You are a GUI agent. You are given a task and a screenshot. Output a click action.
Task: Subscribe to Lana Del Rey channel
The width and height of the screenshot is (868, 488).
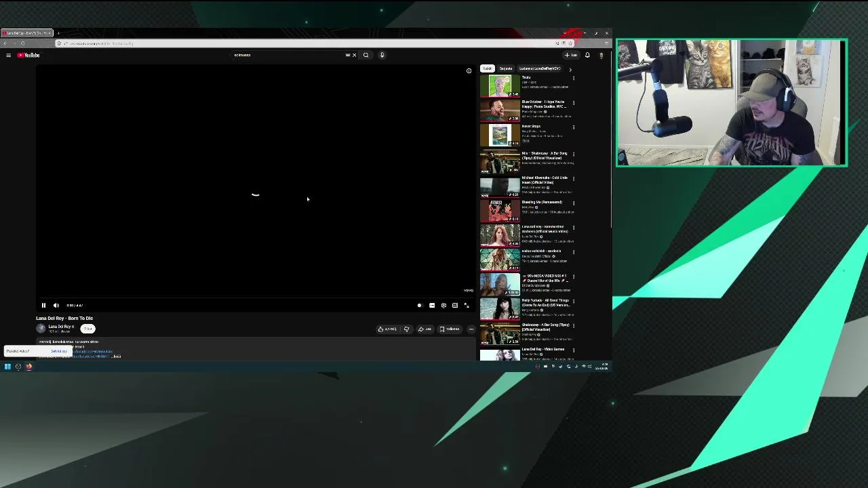[87, 329]
